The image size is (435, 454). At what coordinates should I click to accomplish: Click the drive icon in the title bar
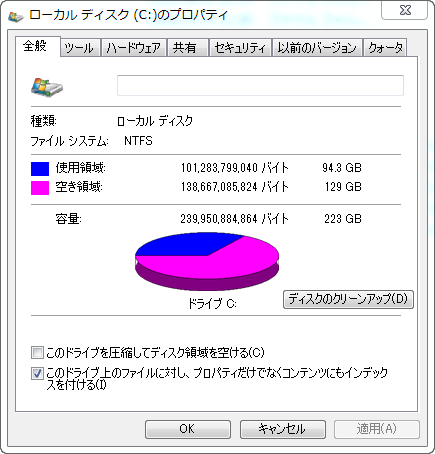coord(16,16)
